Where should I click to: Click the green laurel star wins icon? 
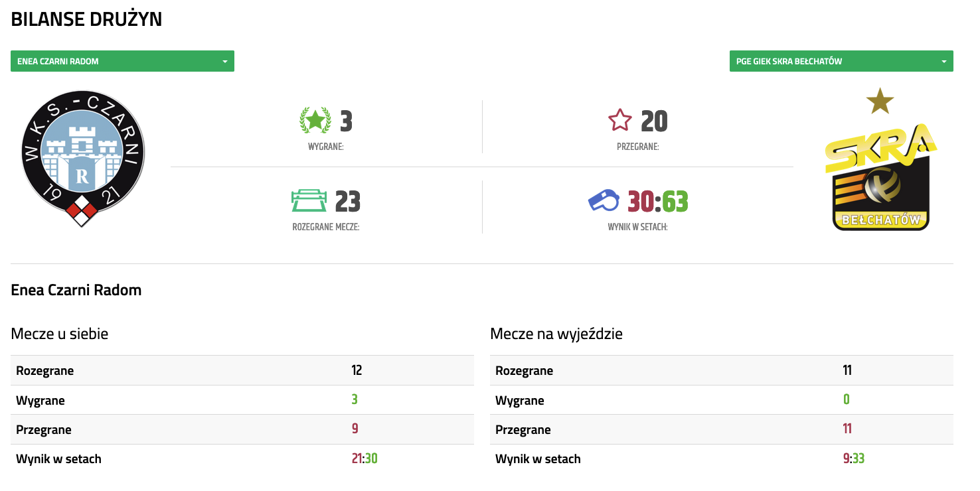pos(315,121)
